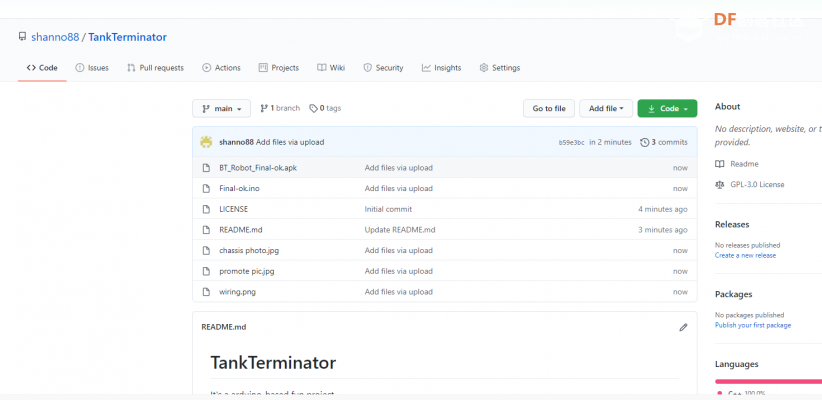
Task: Open the shanno88 owner link
Action: (x=55, y=37)
